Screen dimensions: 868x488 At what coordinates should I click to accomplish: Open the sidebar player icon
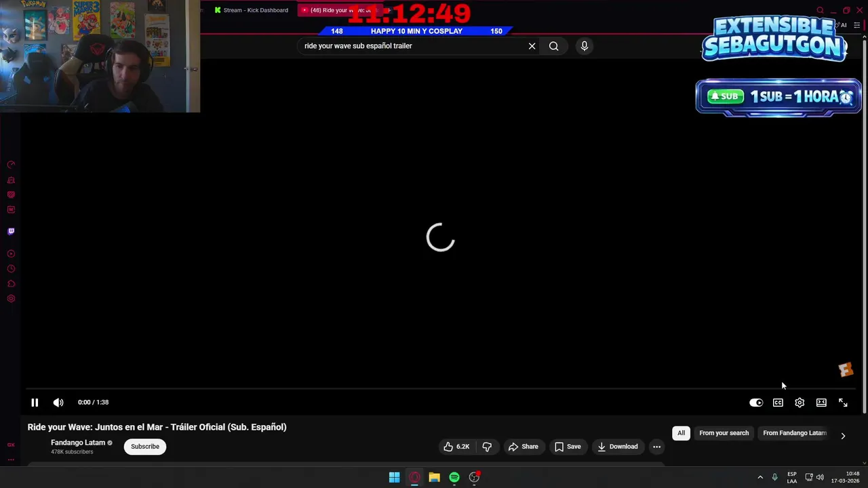(x=11, y=254)
